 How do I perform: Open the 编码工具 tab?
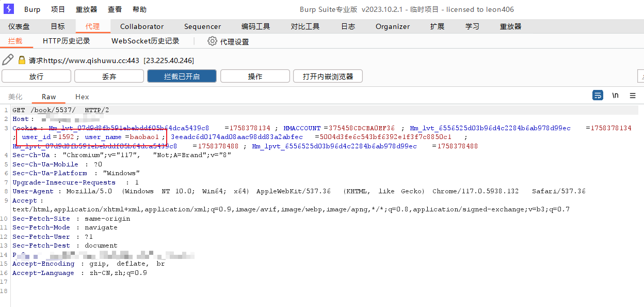(255, 26)
